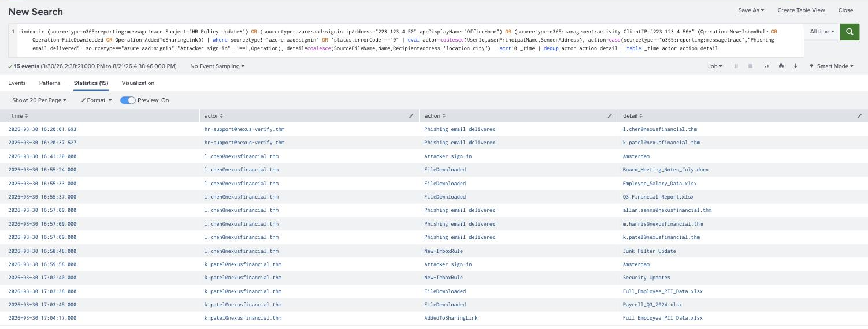
Task: Export results with the download icon
Action: (x=796, y=66)
